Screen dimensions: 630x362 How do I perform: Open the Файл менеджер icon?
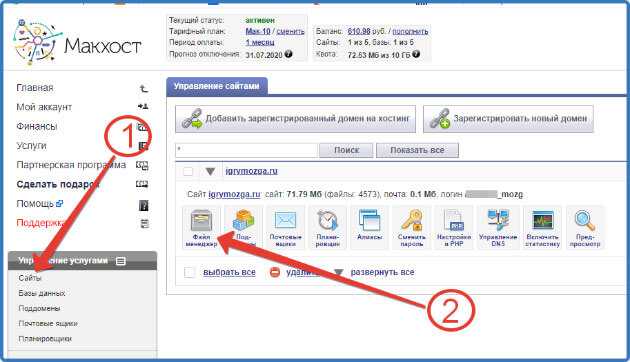[x=201, y=227]
